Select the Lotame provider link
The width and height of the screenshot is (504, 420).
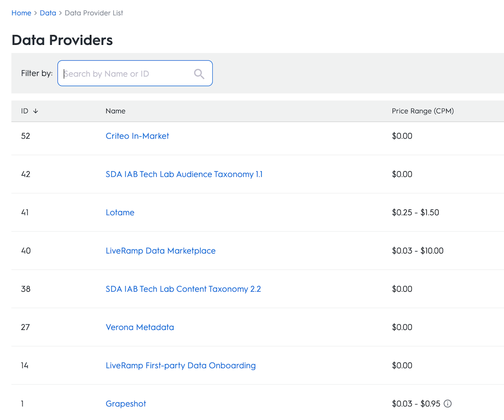(120, 213)
